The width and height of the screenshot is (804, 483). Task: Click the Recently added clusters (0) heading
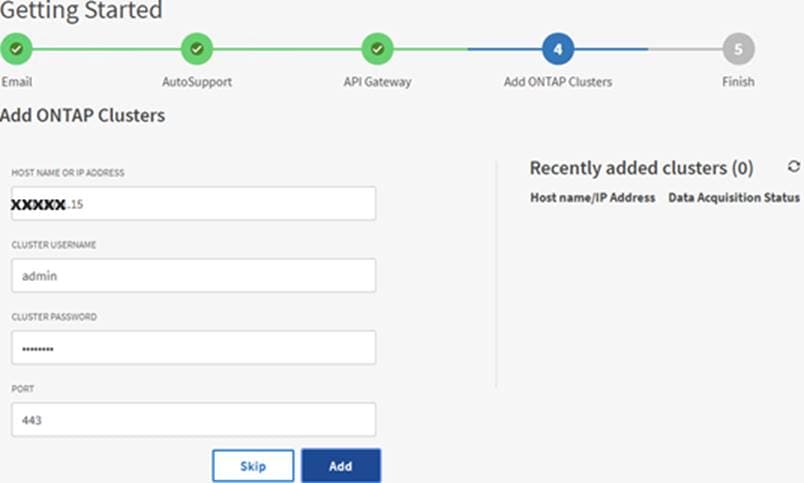(x=641, y=168)
